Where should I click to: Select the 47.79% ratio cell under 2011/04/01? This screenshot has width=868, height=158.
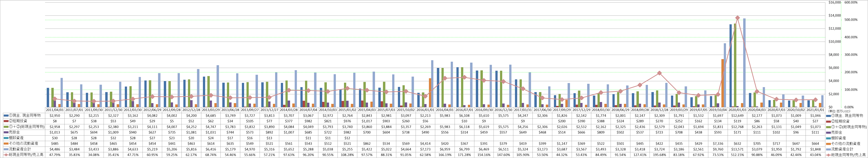55,155
